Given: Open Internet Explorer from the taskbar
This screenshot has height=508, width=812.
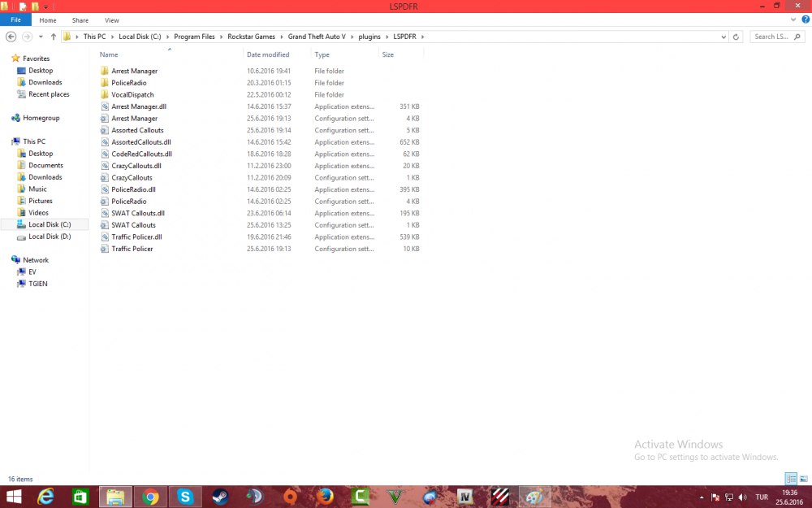Looking at the screenshot, I should tap(45, 497).
